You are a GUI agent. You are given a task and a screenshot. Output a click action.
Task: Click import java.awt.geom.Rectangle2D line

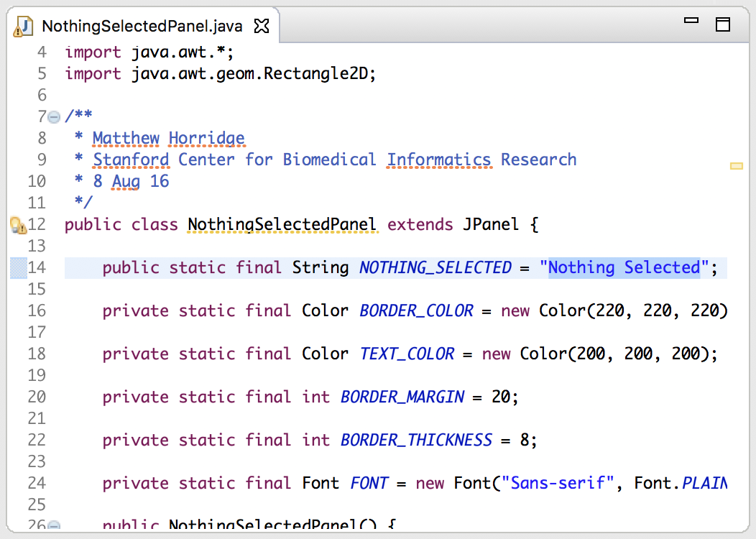click(221, 74)
